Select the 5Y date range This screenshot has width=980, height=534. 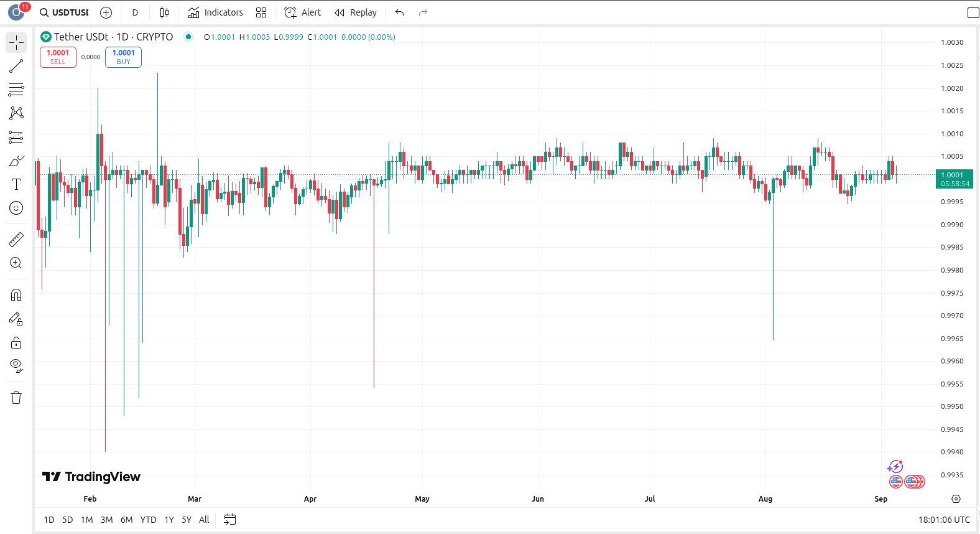[187, 520]
